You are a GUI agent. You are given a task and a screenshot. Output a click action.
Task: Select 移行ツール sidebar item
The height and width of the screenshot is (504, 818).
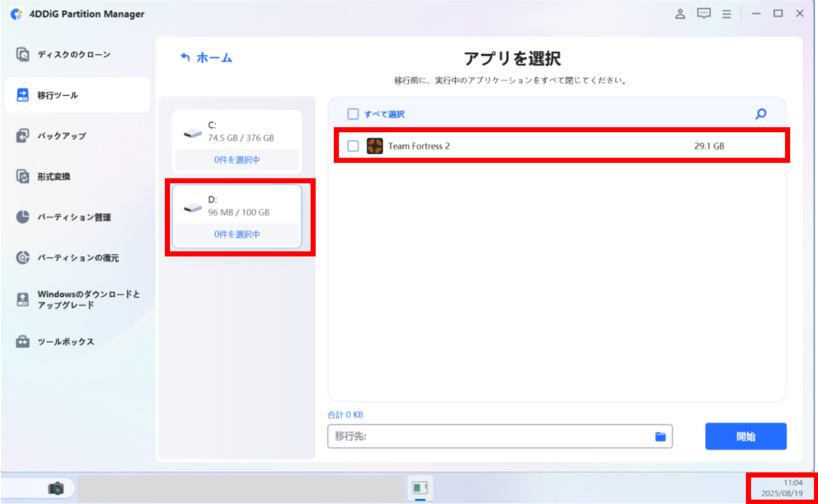click(x=78, y=95)
